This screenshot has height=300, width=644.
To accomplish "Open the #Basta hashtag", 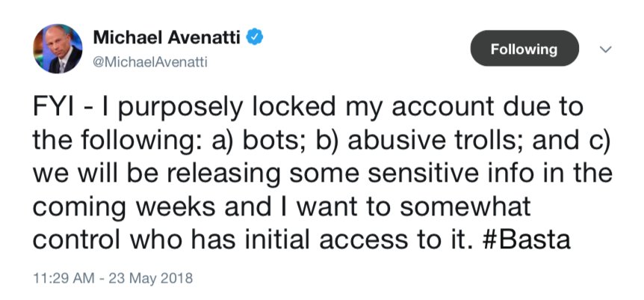I will (525, 239).
